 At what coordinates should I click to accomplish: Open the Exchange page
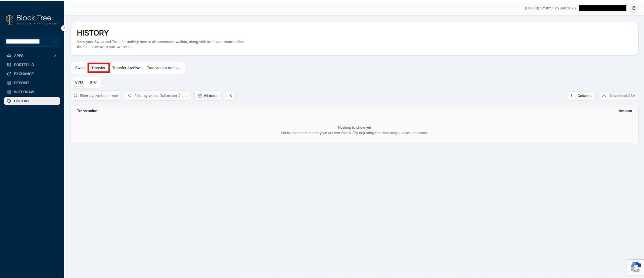[32, 74]
